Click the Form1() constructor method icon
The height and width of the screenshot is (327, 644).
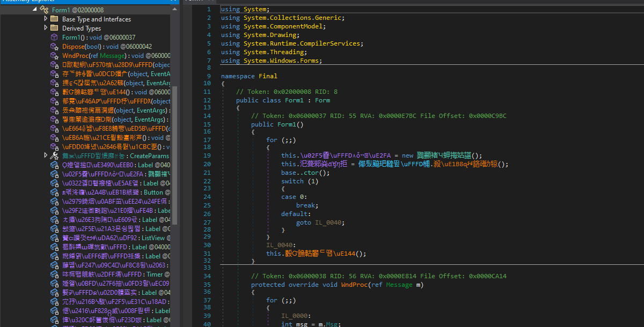54,38
